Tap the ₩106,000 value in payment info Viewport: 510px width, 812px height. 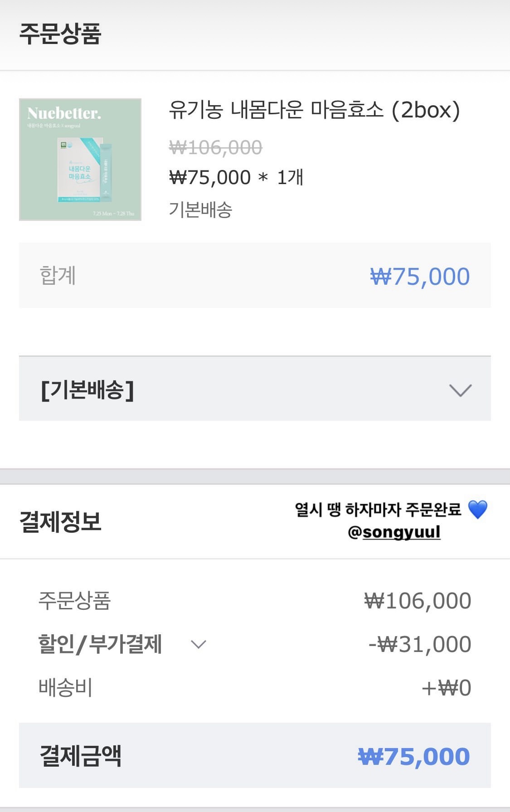(418, 601)
